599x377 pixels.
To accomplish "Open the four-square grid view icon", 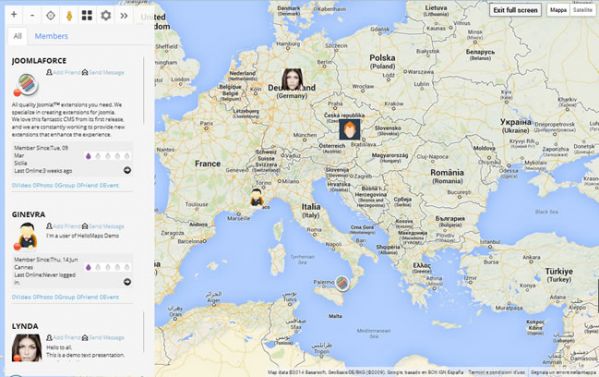I will [87, 15].
